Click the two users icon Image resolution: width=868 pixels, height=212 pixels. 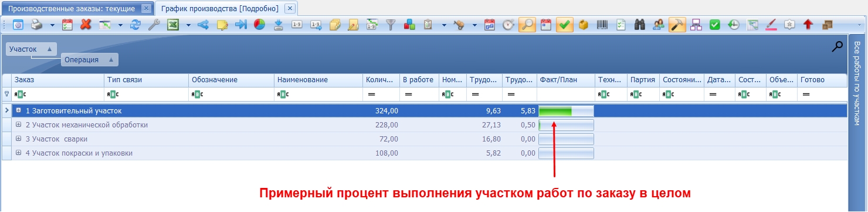[659, 25]
